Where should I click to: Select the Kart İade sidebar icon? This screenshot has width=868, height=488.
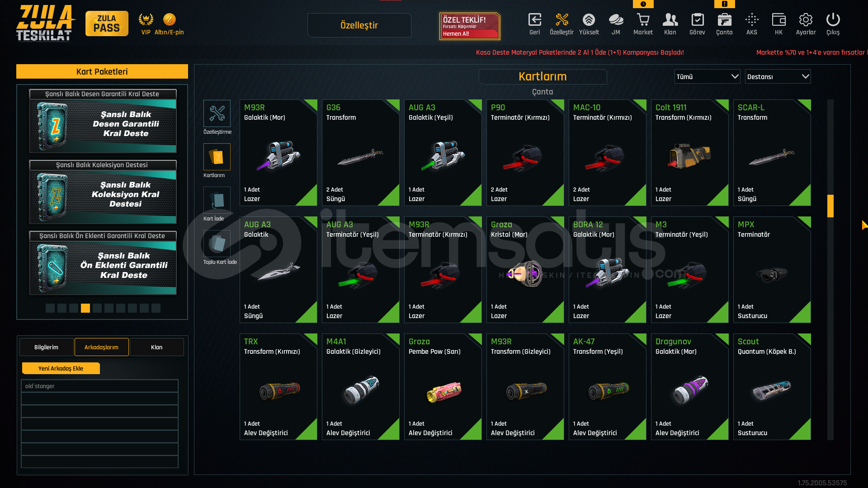(217, 200)
